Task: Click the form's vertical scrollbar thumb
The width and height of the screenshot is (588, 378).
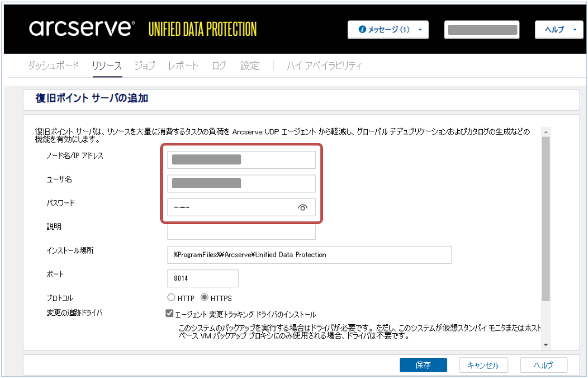Action: tap(546, 219)
